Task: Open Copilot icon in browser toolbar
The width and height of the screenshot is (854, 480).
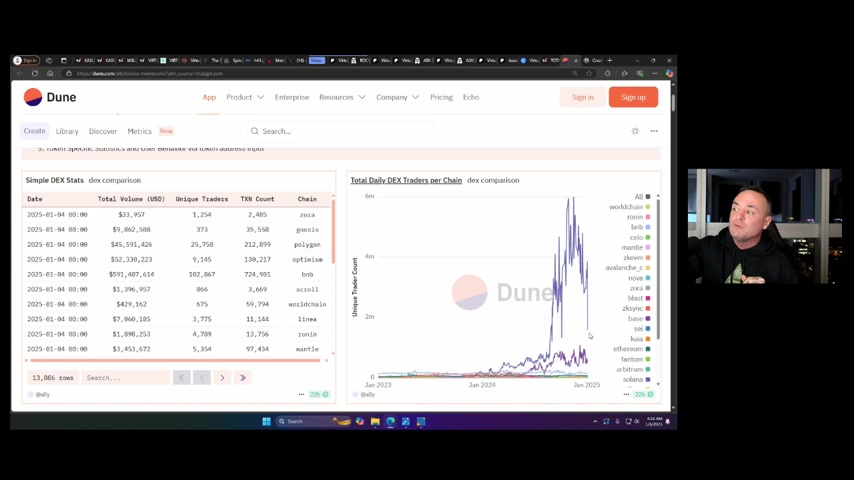Action: click(669, 73)
